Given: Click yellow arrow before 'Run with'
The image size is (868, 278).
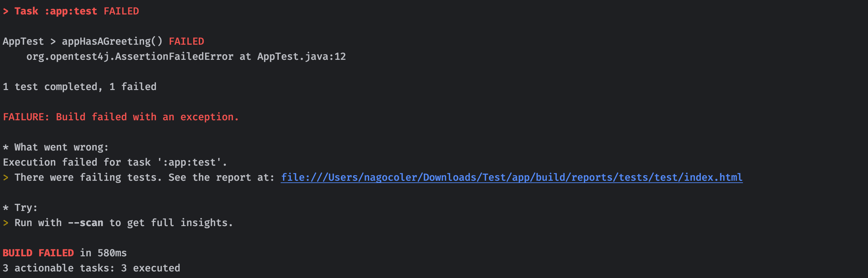Looking at the screenshot, I should [5, 223].
